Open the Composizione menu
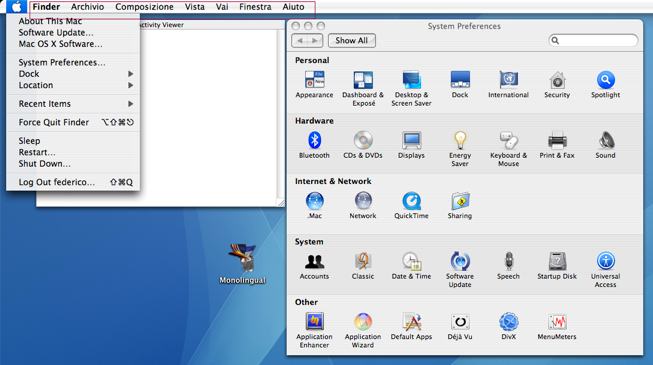This screenshot has height=365, width=653. 144,7
